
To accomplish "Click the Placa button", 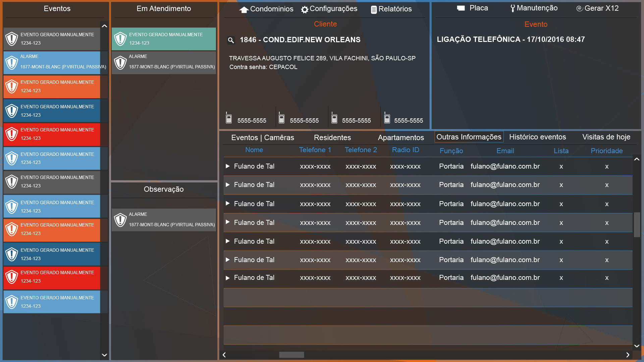I will pos(472,8).
